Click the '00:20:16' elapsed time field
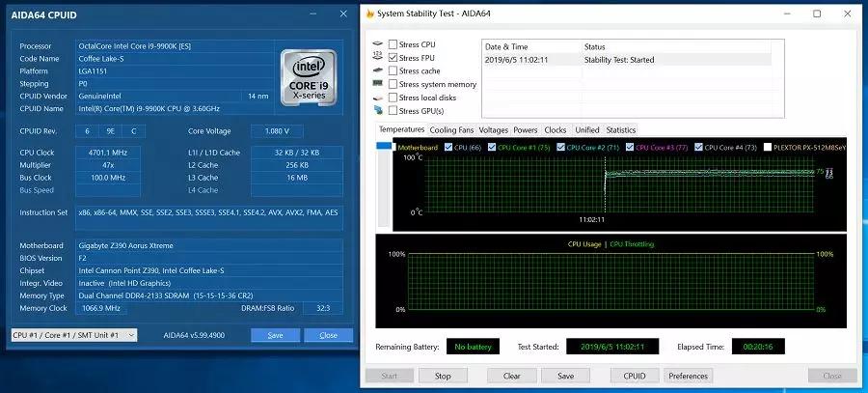868x393 pixels. pyautogui.click(x=758, y=347)
